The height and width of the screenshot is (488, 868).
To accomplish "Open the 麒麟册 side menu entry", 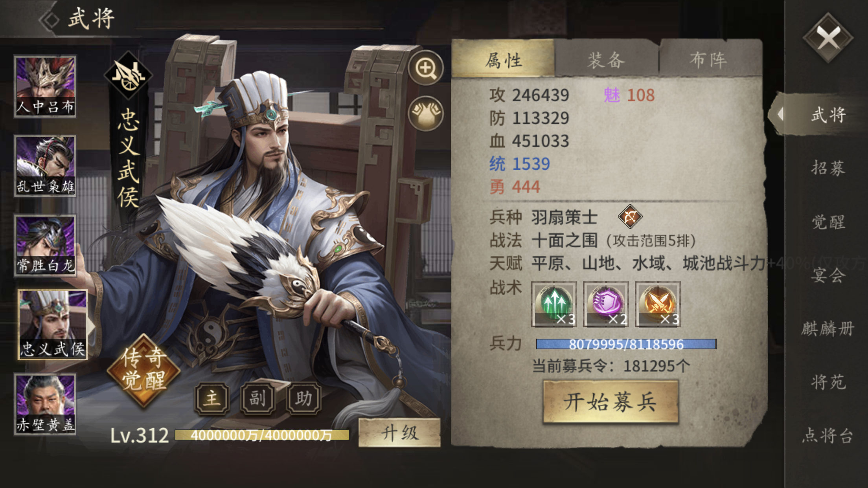I will [828, 328].
